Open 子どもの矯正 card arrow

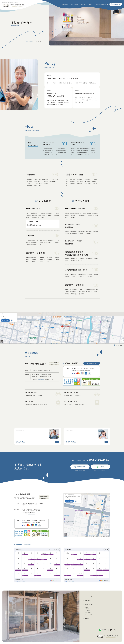106,442
